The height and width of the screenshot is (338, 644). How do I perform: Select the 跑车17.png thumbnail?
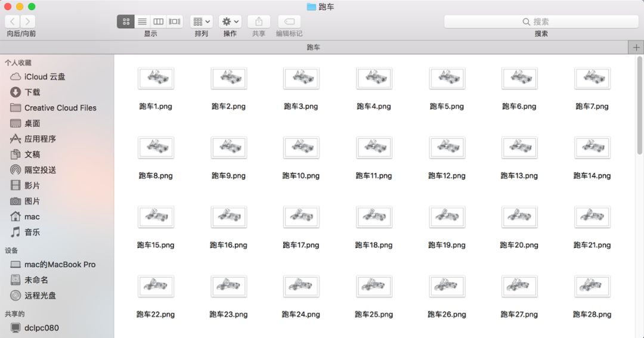[x=301, y=217]
